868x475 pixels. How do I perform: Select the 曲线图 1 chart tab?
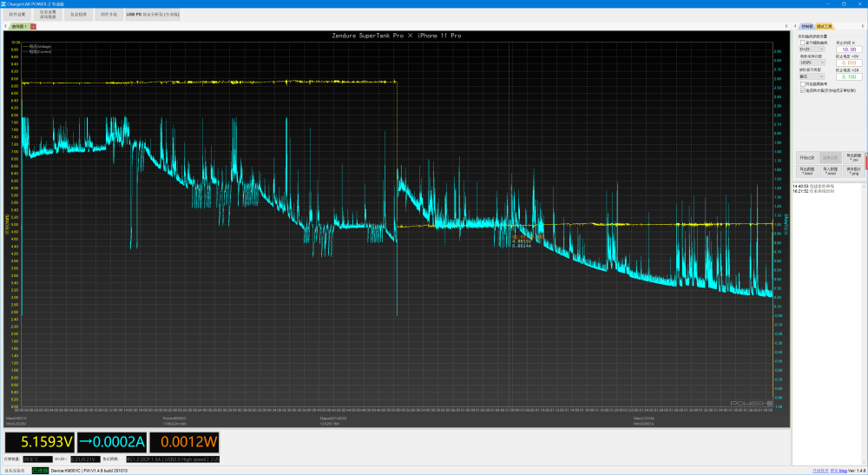click(x=19, y=27)
